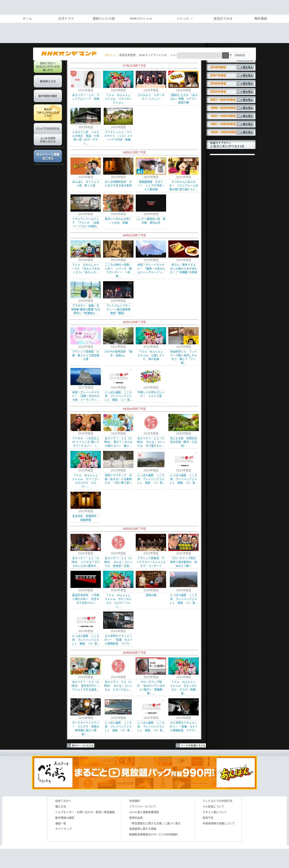Open thumbnail for 最深日本研究 〜外国人博士の目〜
This screenshot has width=289, height=868.
point(86,579)
